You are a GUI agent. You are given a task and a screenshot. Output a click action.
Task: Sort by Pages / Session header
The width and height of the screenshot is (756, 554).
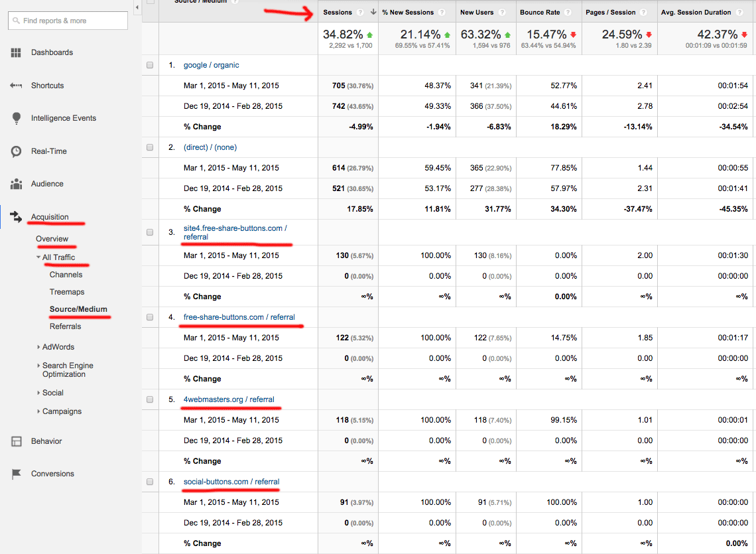click(610, 13)
